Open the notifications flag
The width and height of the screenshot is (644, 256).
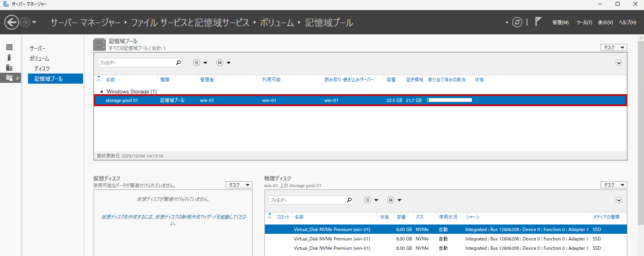pos(538,22)
